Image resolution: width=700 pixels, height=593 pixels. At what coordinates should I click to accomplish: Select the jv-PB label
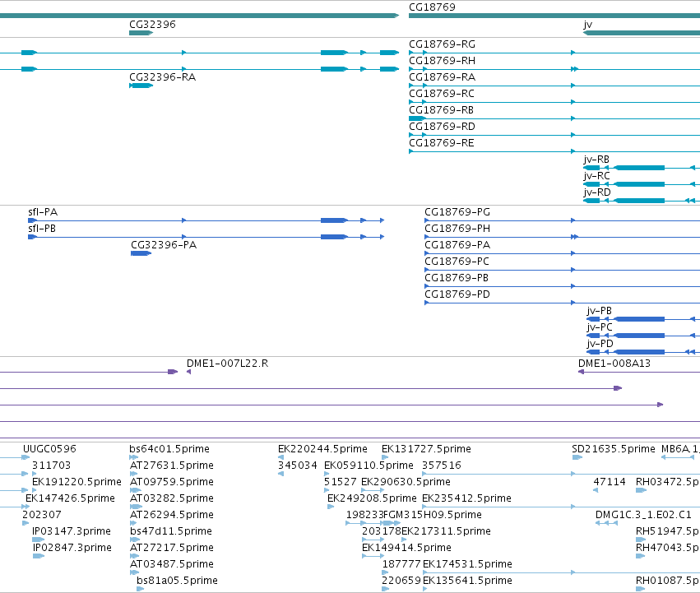click(599, 311)
